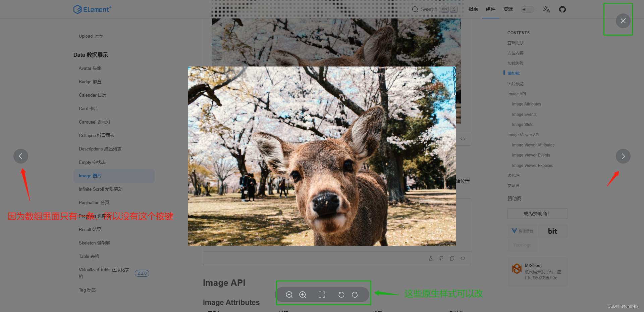The height and width of the screenshot is (312, 644).
Task: Jump to 源代码 section
Action: coord(513,176)
